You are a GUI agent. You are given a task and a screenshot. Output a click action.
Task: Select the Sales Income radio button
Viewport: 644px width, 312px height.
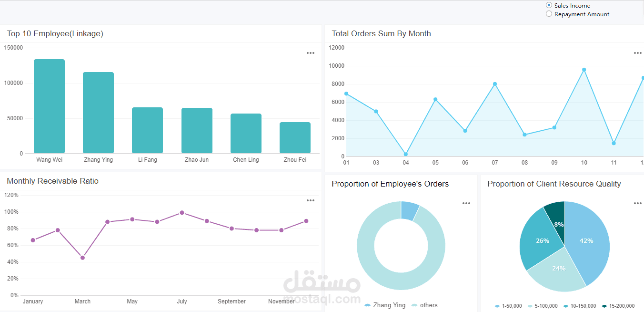pyautogui.click(x=548, y=5)
